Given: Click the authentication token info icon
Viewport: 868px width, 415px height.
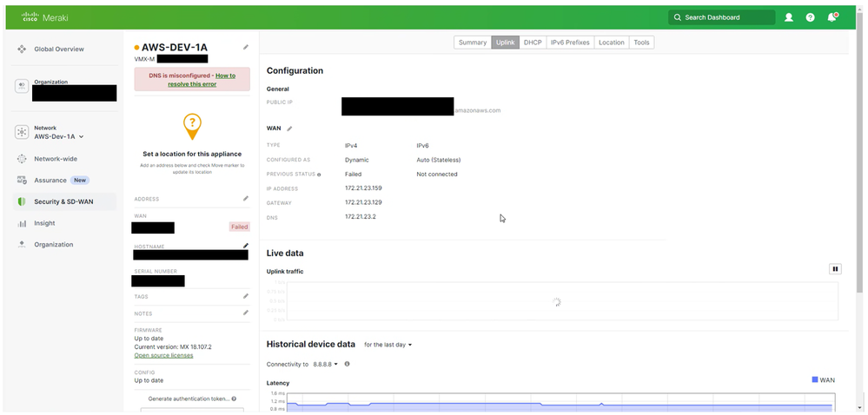Looking at the screenshot, I should tap(235, 399).
